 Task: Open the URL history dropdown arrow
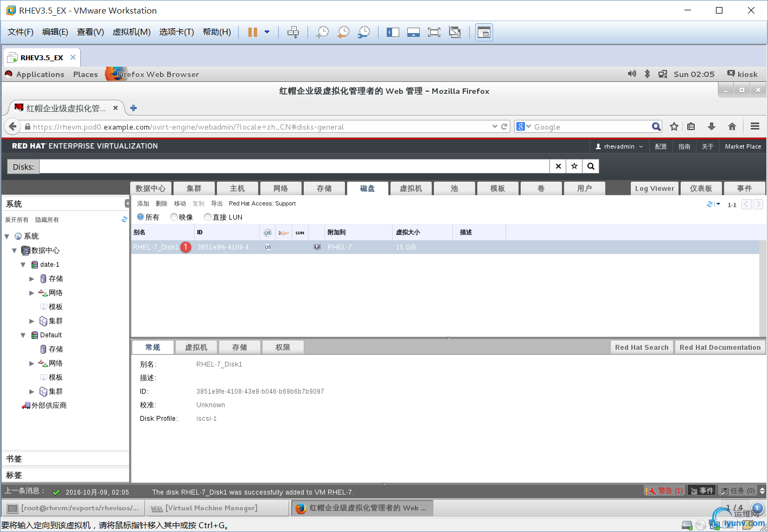click(x=495, y=126)
